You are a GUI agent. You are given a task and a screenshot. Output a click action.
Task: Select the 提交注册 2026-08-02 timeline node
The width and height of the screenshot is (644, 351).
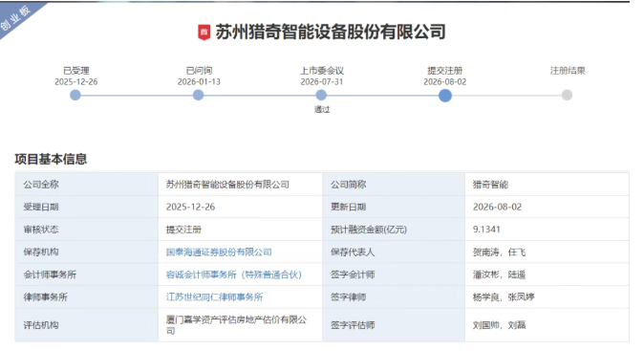(x=445, y=96)
